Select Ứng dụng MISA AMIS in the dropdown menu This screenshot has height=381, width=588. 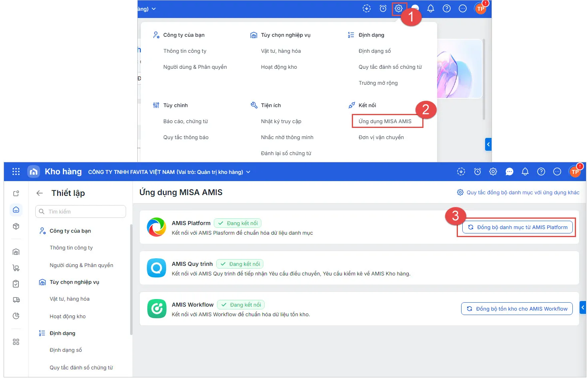click(x=385, y=121)
